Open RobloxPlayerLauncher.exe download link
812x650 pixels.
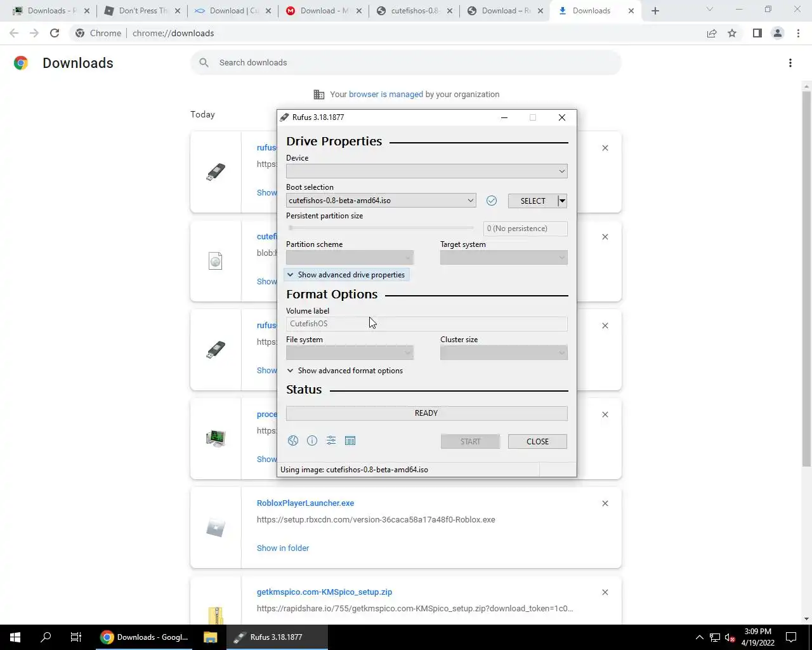[305, 503]
